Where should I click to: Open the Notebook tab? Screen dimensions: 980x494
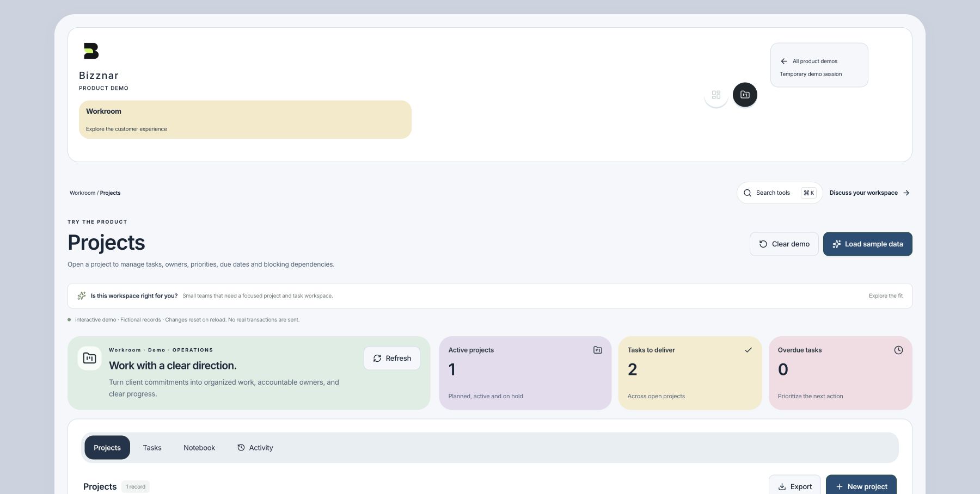(199, 448)
